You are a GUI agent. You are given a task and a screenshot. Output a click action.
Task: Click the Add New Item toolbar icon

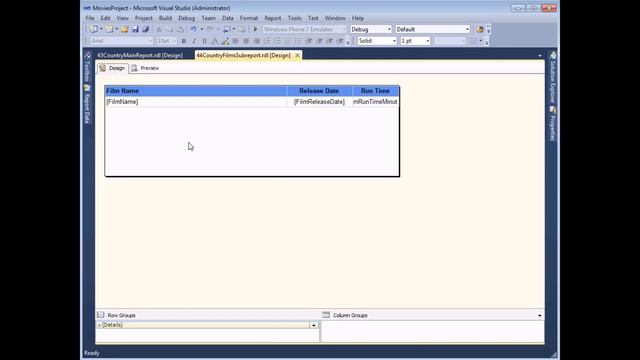tap(109, 29)
